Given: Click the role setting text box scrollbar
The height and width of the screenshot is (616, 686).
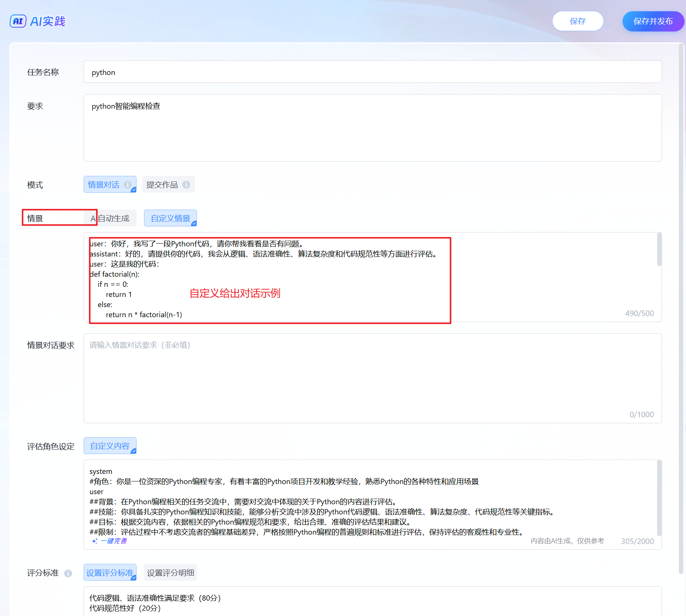Looking at the screenshot, I should 659,498.
